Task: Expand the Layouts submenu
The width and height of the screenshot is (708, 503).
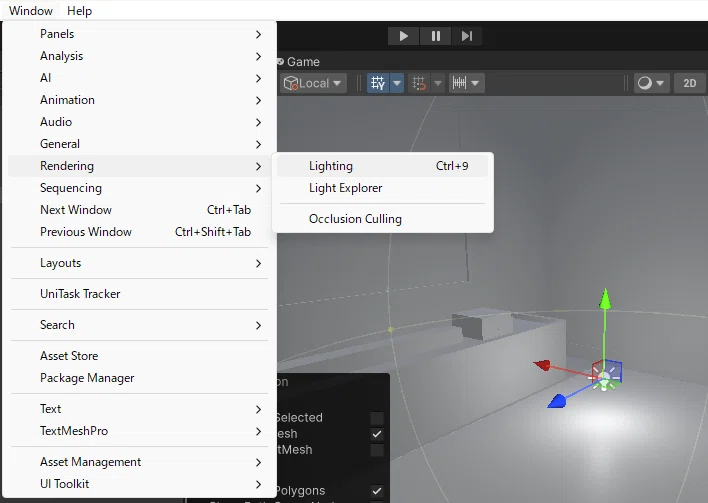Action: tap(139, 263)
